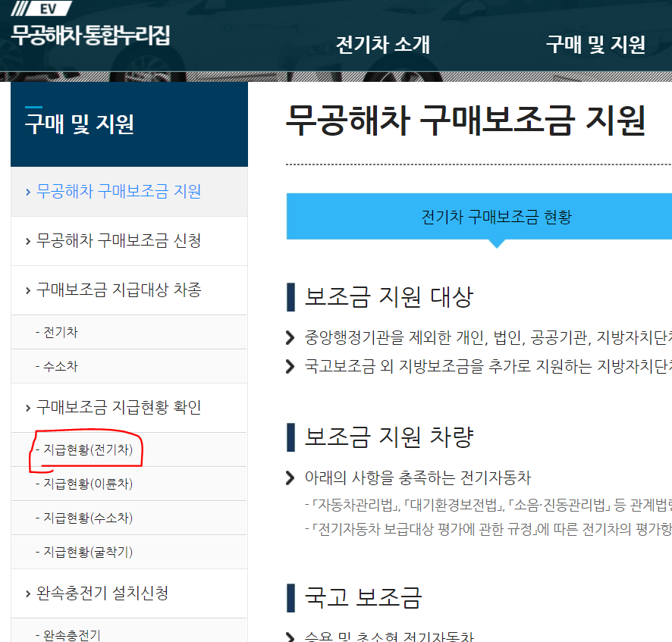
Task: Select the 전기차 sub-item in sidebar
Action: tap(129, 332)
